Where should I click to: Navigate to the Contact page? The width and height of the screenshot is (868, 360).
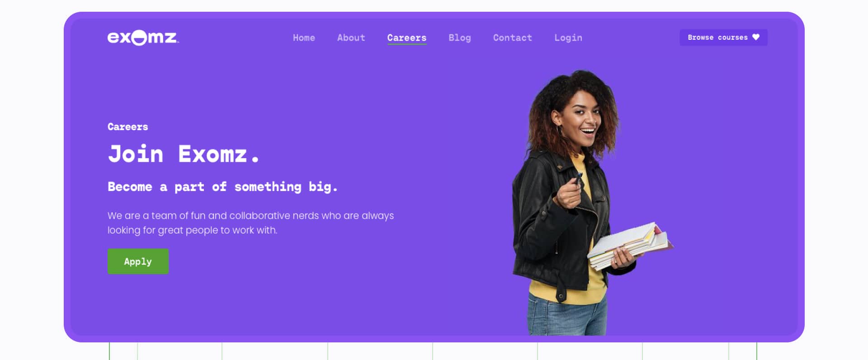pos(513,38)
